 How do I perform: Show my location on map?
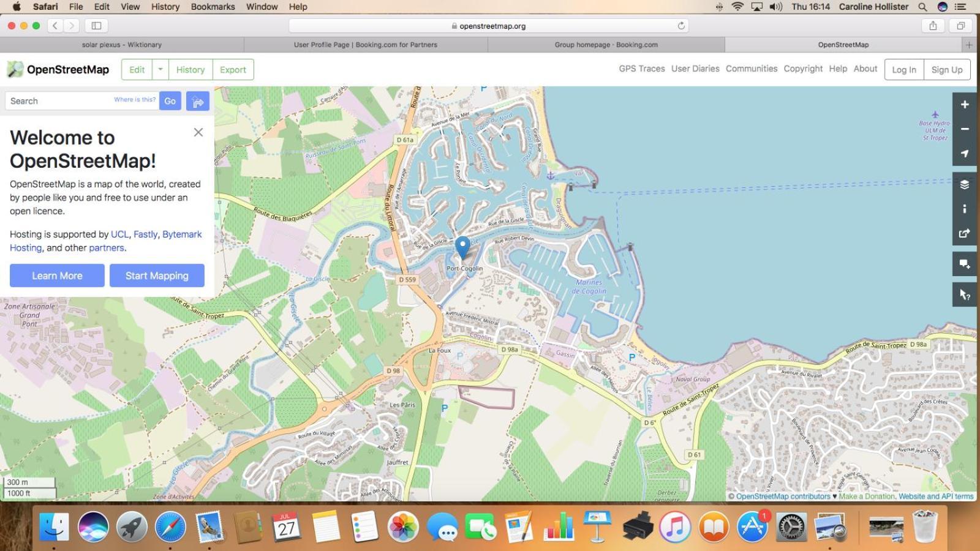[x=965, y=154]
